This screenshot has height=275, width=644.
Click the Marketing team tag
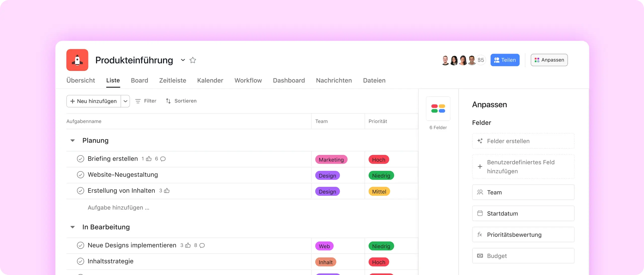click(x=331, y=159)
